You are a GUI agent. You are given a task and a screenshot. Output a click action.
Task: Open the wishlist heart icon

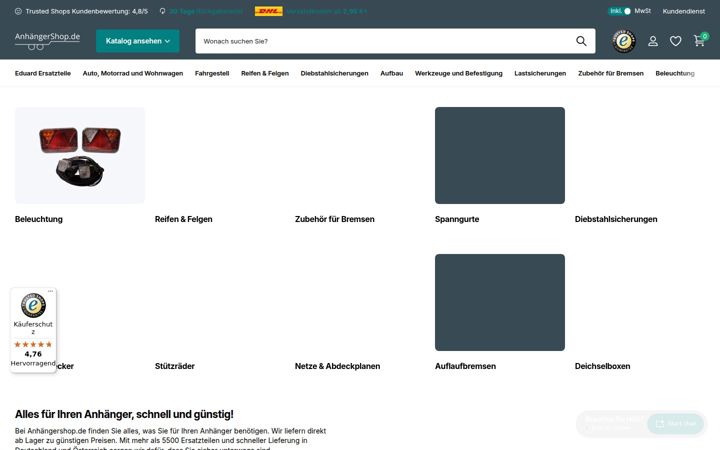click(675, 41)
